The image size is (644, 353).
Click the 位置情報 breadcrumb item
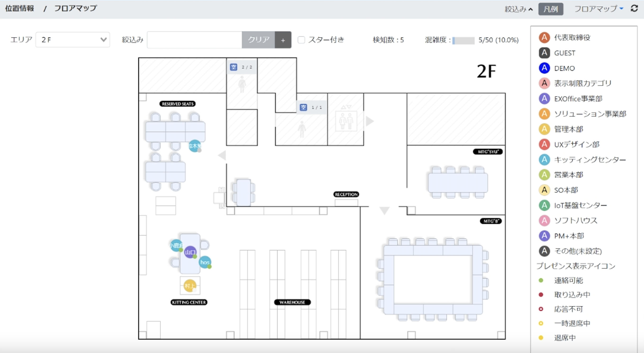19,8
